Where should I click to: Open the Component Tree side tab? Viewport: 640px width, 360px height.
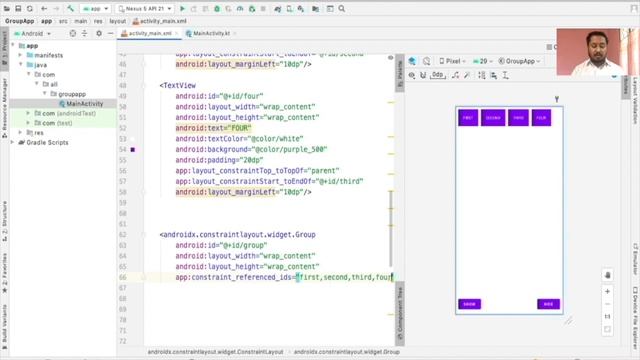400,313
